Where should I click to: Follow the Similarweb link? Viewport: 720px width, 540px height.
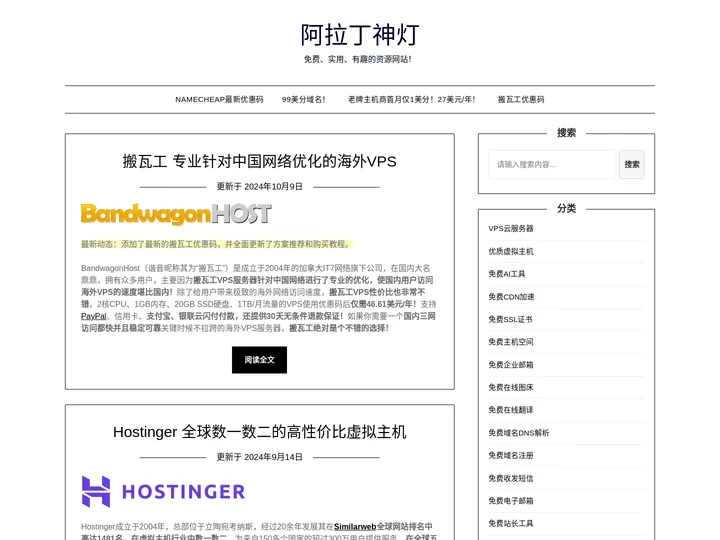(x=355, y=526)
